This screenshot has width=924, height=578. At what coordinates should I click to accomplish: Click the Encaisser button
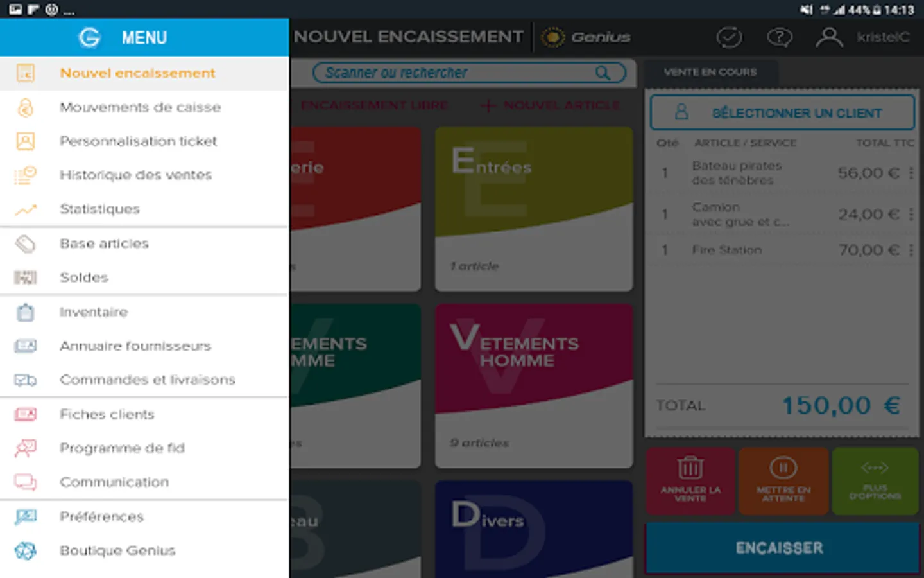coord(782,548)
